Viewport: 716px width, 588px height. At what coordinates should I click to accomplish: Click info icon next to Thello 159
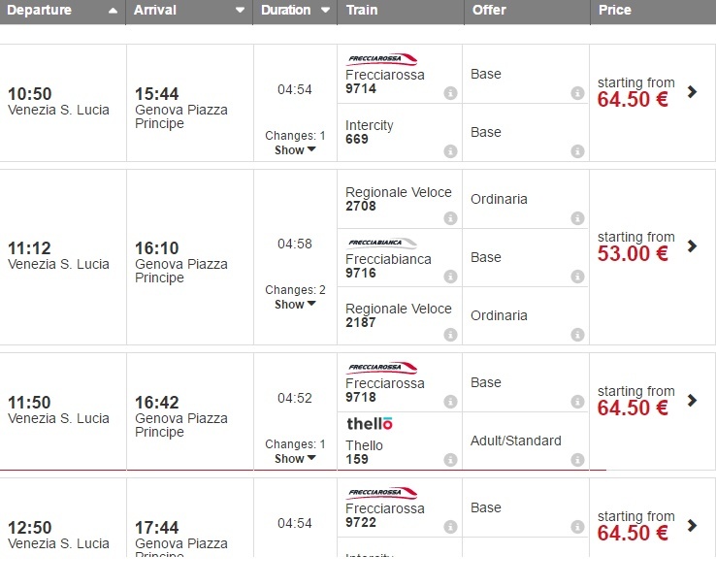click(x=450, y=460)
